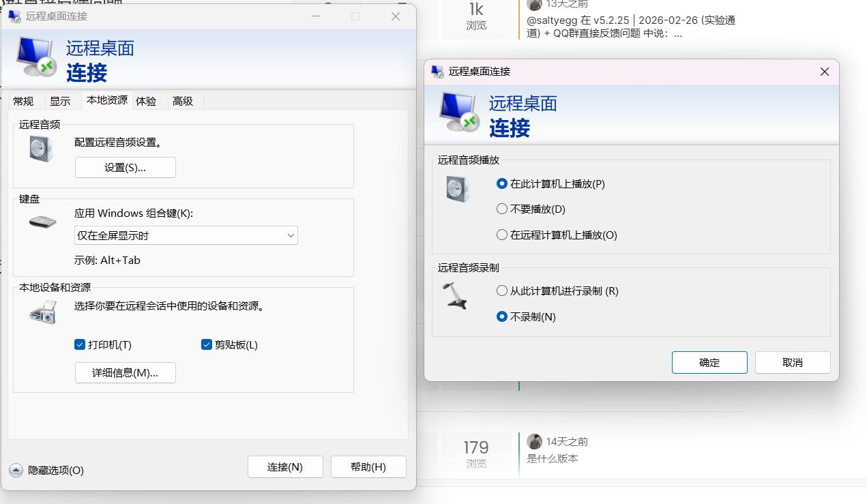Click the 设置(S) button for remote audio
This screenshot has height=504, width=867.
[125, 167]
